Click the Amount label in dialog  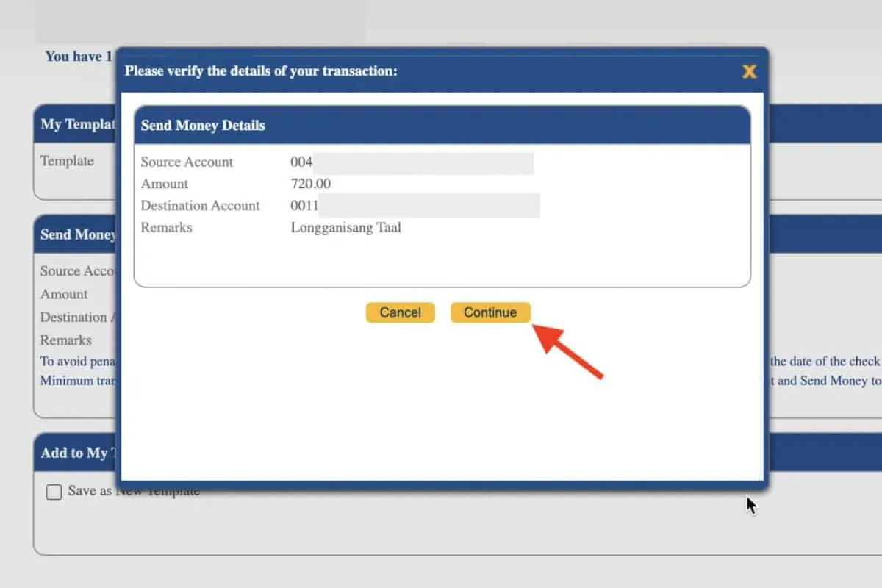click(165, 184)
